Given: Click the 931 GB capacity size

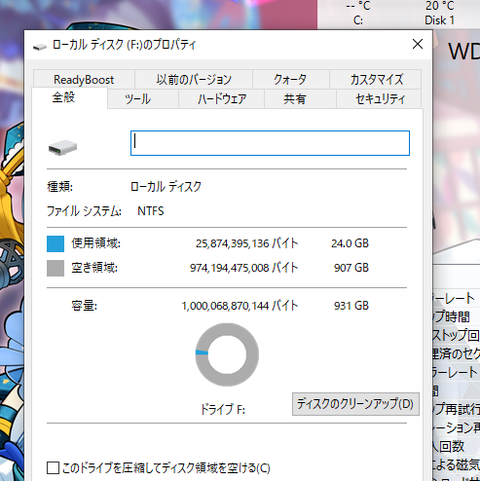Looking at the screenshot, I should [x=351, y=306].
